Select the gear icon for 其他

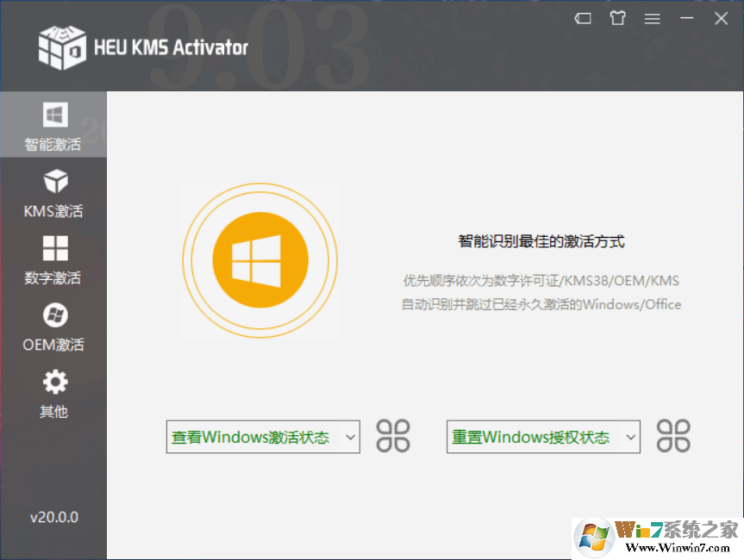(x=53, y=381)
